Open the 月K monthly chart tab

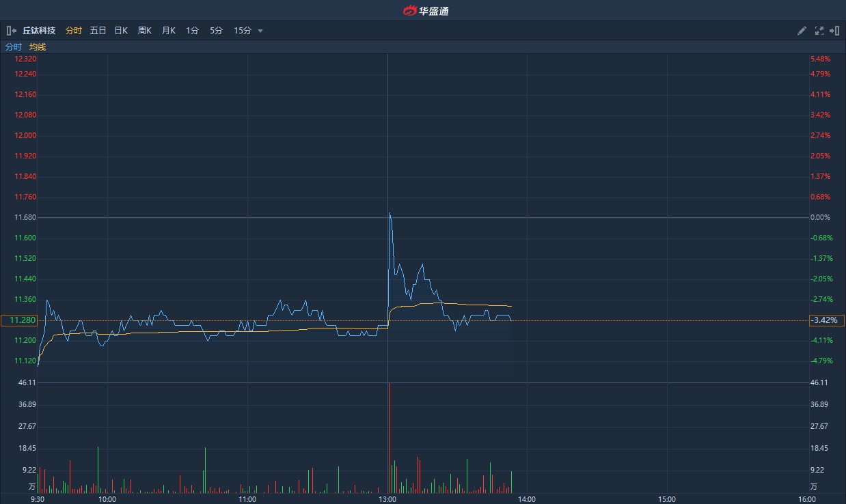(168, 31)
